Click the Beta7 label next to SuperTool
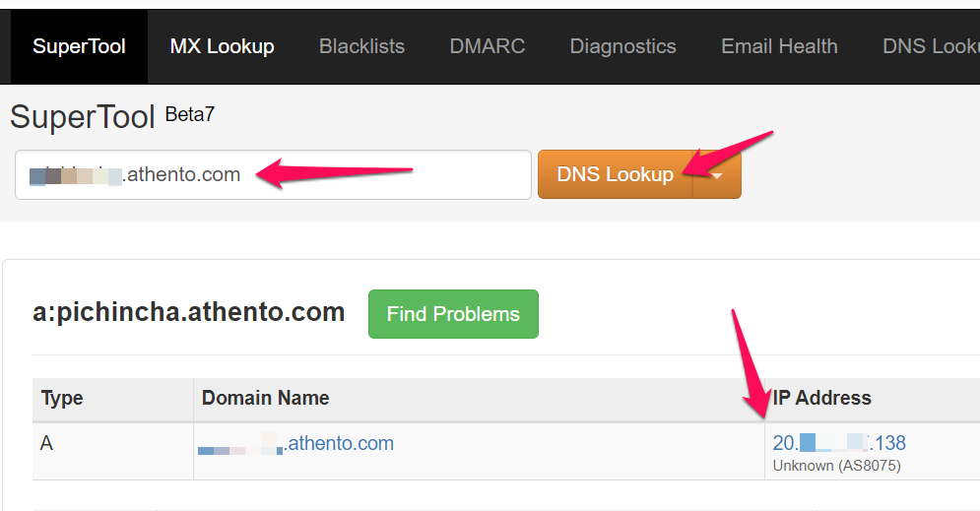This screenshot has height=511, width=980. pos(189,114)
